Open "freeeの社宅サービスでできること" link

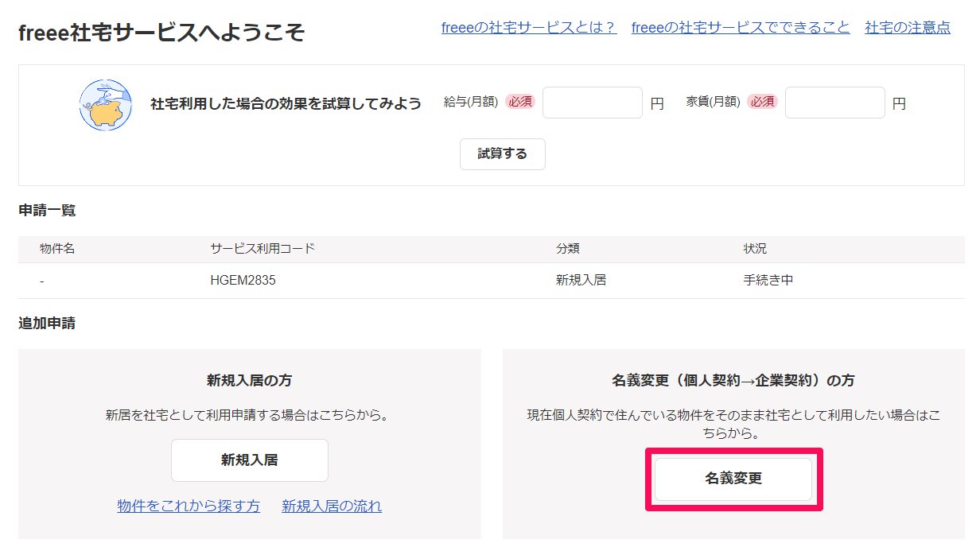tap(741, 28)
